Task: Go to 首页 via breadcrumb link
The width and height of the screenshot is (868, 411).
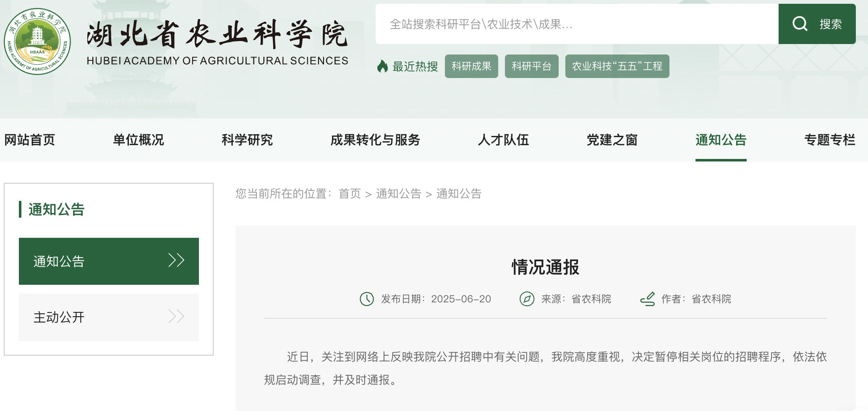Action: tap(350, 193)
